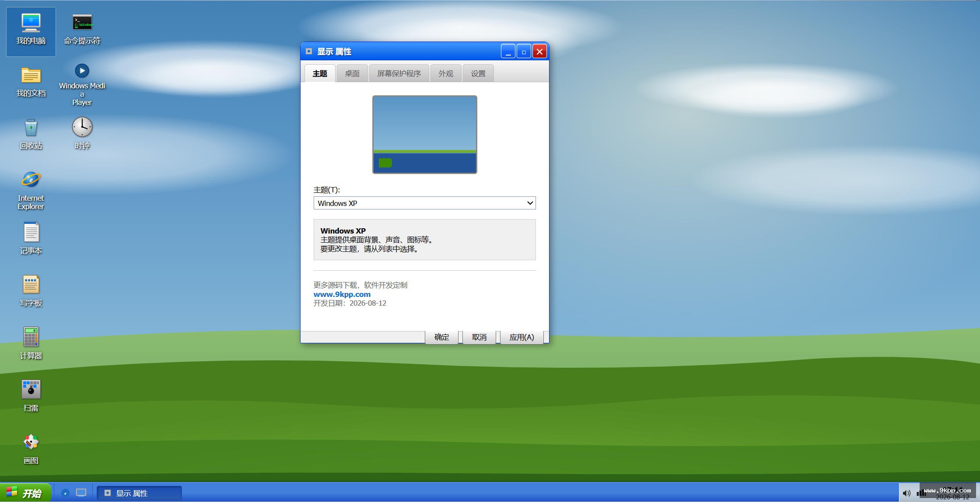Select the 显示 属性 taskbar button
980x502 pixels.
[x=139, y=493]
